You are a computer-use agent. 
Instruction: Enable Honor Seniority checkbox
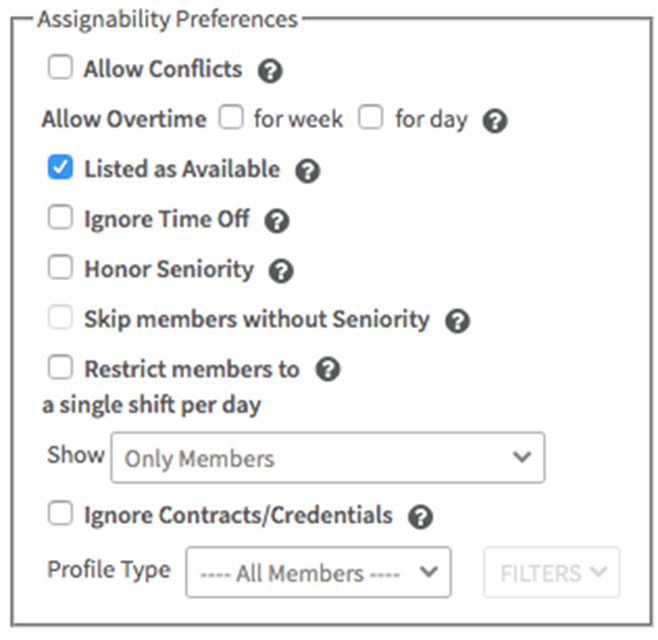click(x=60, y=267)
